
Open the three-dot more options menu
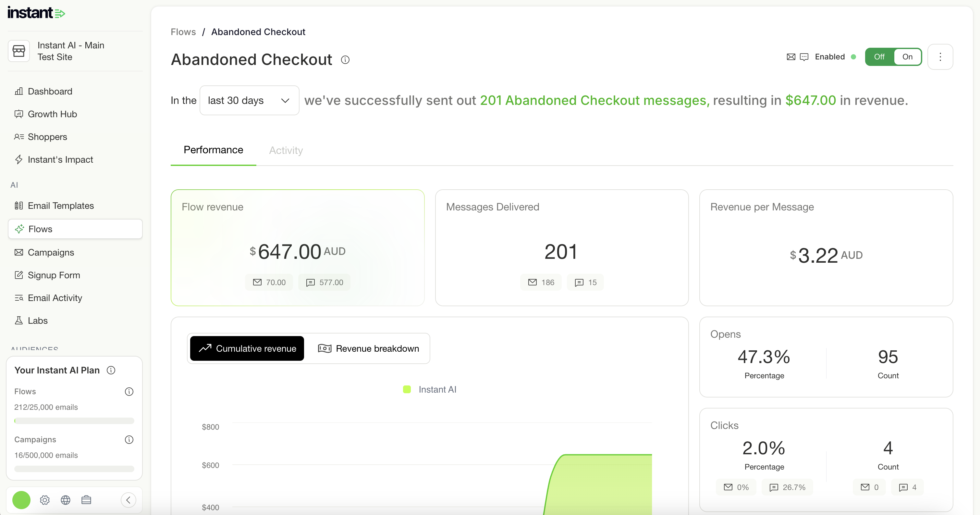pyautogui.click(x=940, y=57)
